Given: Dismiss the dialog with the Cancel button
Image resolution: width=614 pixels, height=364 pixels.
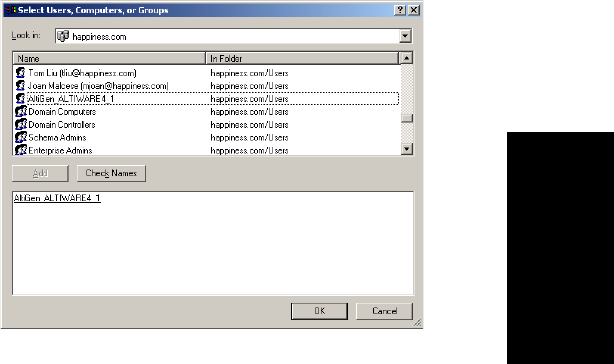Looking at the screenshot, I should (385, 311).
